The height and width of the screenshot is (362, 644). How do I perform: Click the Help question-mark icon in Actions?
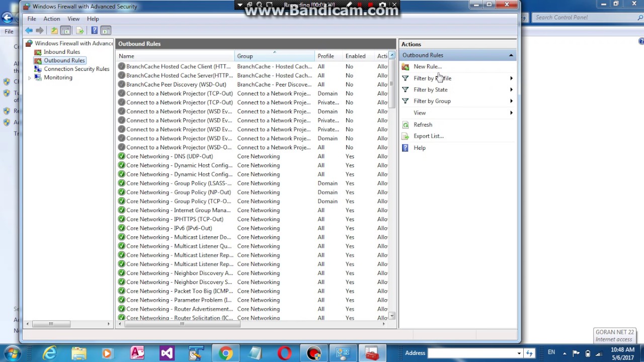coord(406,148)
